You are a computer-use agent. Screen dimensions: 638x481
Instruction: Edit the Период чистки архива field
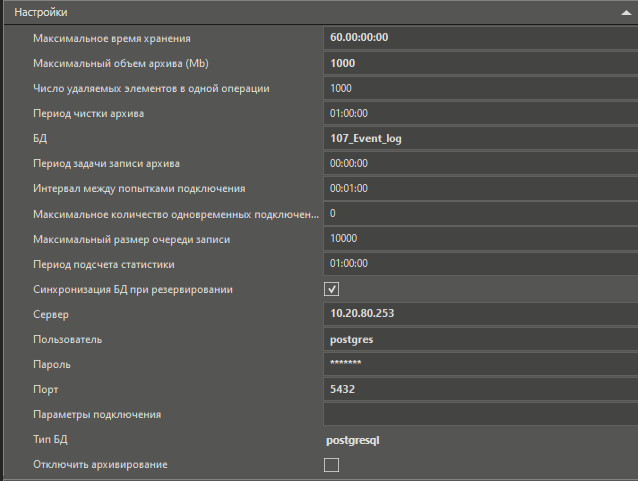pos(481,114)
